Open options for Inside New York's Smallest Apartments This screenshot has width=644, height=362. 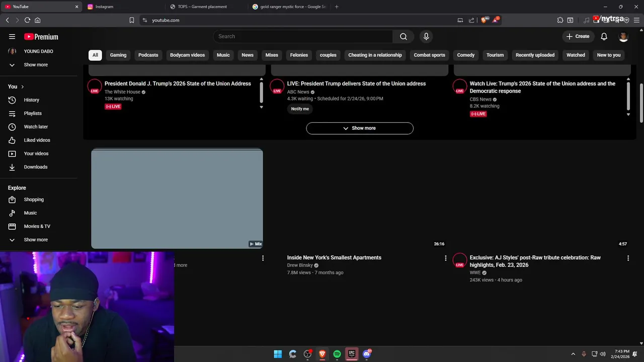(x=445, y=258)
